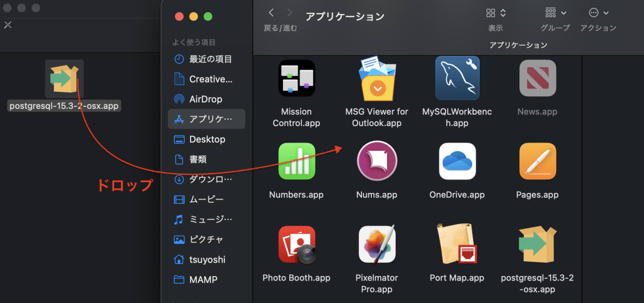Click the MySQLWorkbench.app label
The height and width of the screenshot is (303, 644).
457,117
